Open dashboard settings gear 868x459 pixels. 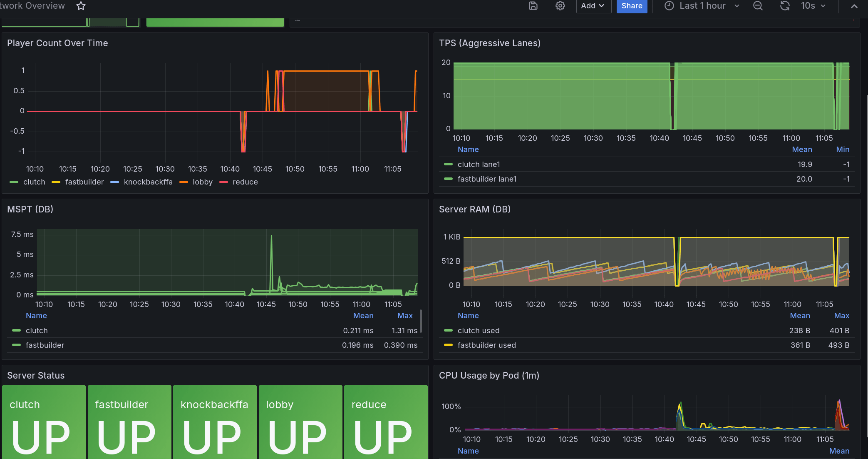[560, 6]
